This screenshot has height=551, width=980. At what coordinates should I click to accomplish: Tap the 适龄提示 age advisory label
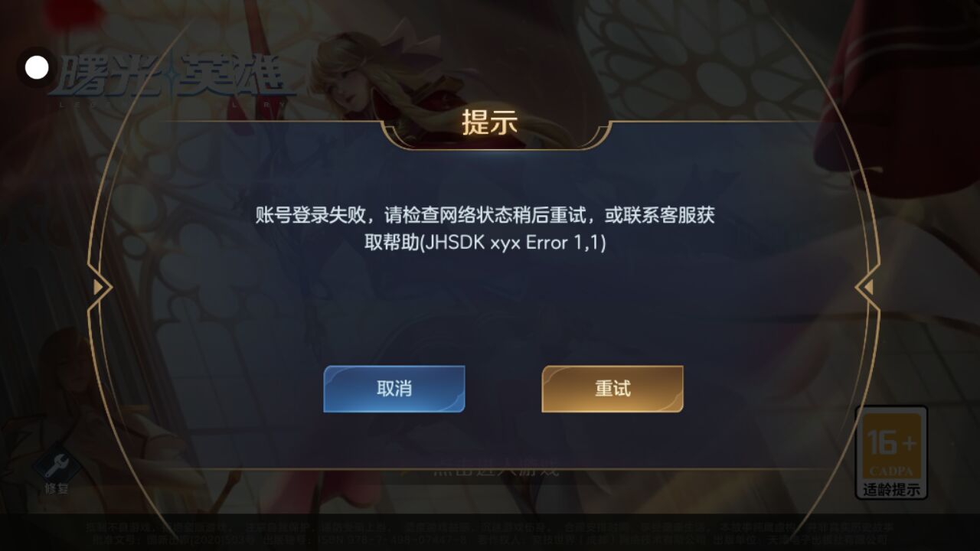coord(891,490)
